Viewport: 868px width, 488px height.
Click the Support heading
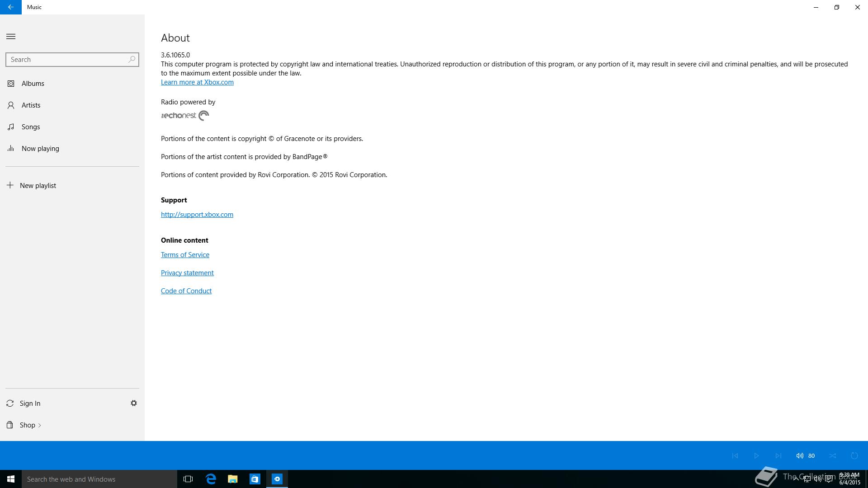click(174, 200)
